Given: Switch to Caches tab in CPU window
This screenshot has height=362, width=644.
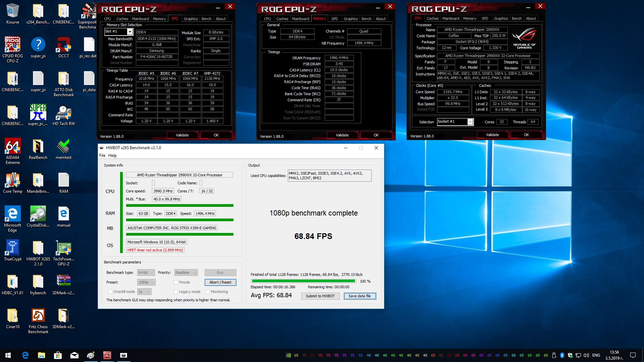Looking at the screenshot, I should point(432,18).
